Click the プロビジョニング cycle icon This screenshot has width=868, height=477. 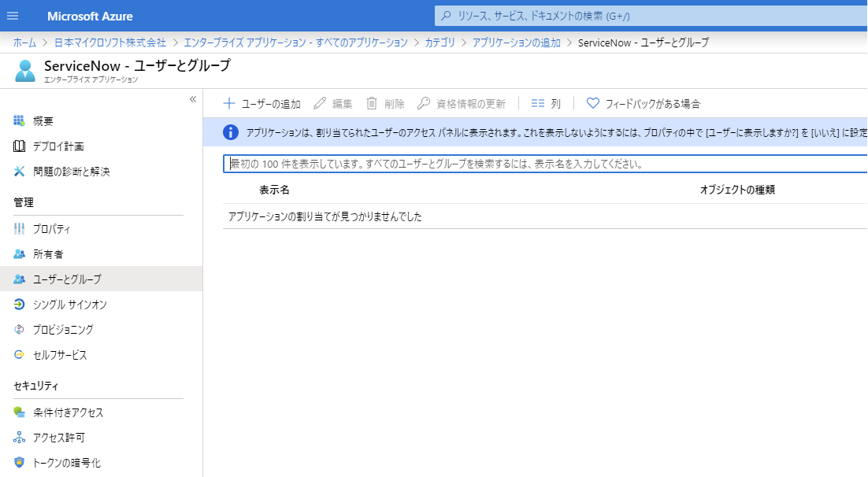tap(20, 329)
